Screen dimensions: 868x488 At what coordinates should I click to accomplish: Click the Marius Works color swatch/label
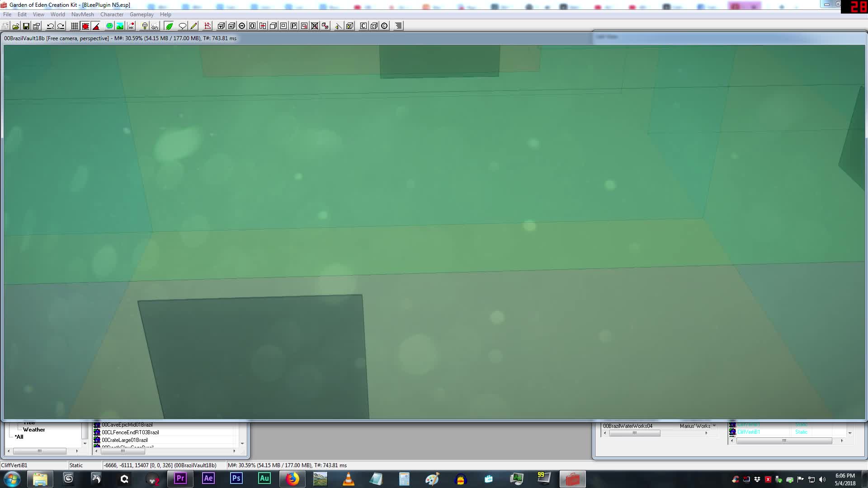pyautogui.click(x=693, y=426)
